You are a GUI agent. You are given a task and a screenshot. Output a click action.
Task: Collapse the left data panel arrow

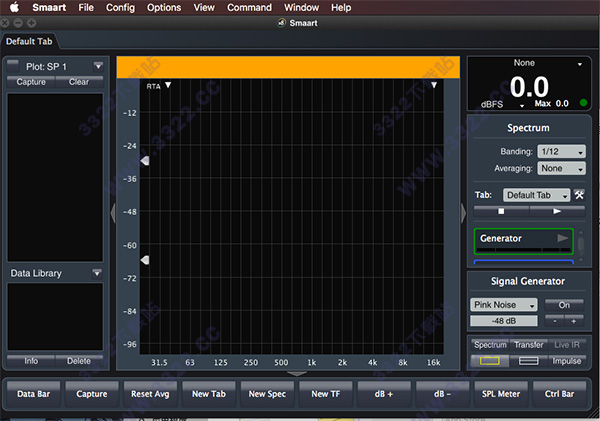(x=113, y=213)
